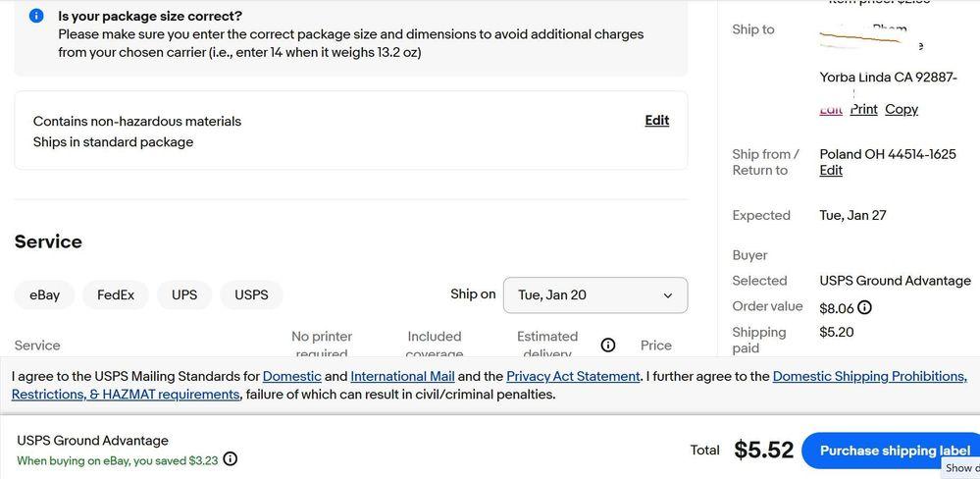The image size is (980, 479).
Task: Click the Is your package size correct heading
Action: point(150,17)
